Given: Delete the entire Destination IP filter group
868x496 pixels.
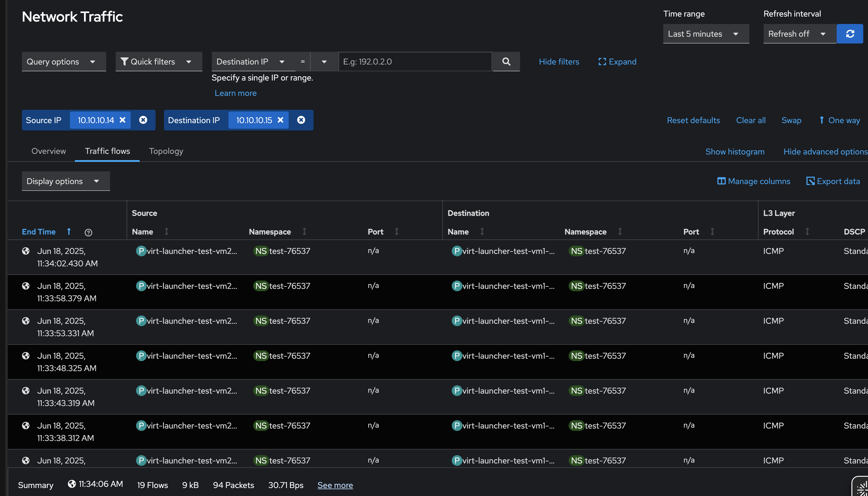Looking at the screenshot, I should point(301,120).
